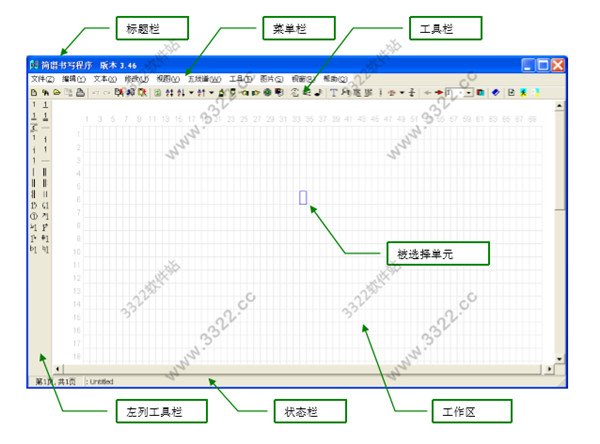
Task: Open the 图片 menu
Action: pos(272,79)
